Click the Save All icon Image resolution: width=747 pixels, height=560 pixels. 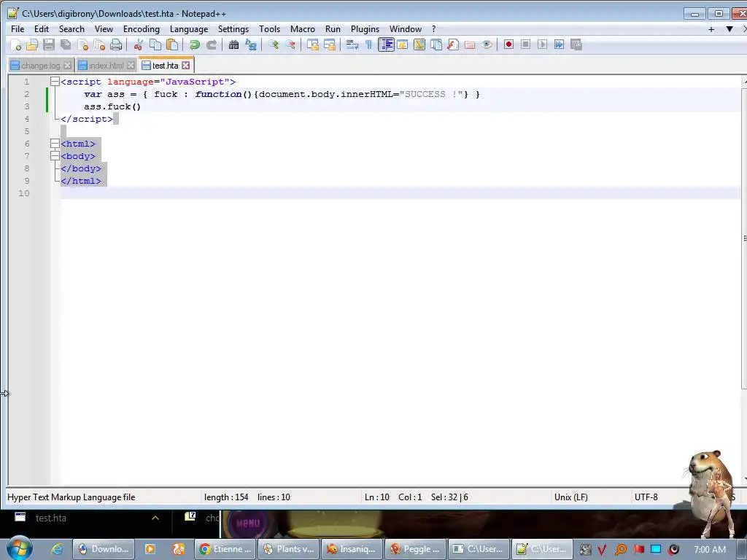tap(65, 44)
